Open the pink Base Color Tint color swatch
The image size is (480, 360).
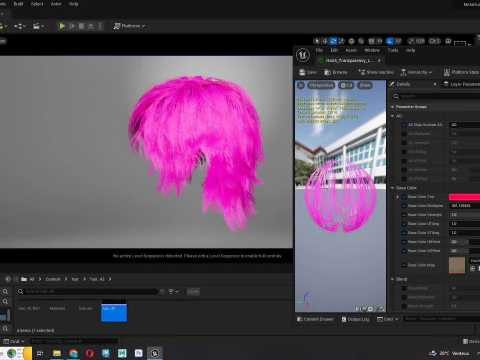tap(464, 197)
